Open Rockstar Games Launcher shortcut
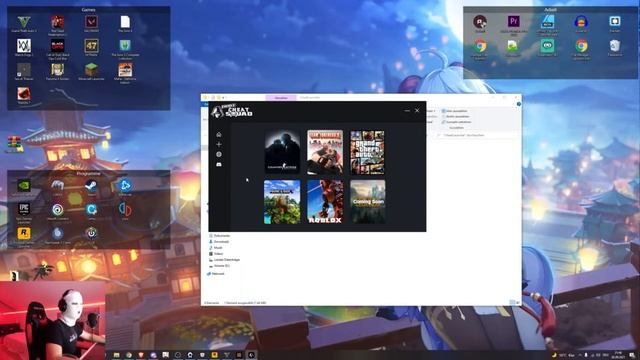This screenshot has width=640, height=360. pos(24,236)
